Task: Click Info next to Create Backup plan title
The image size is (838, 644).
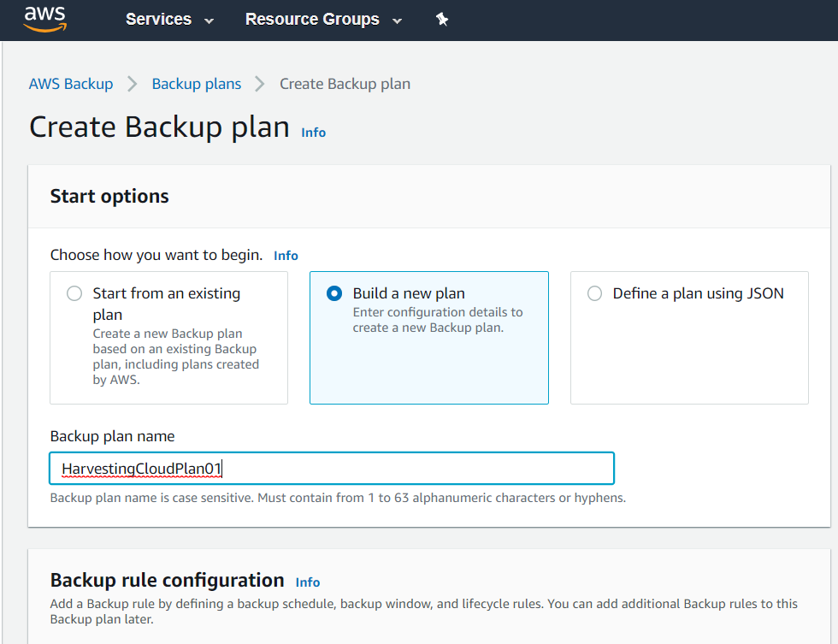Action: (313, 132)
